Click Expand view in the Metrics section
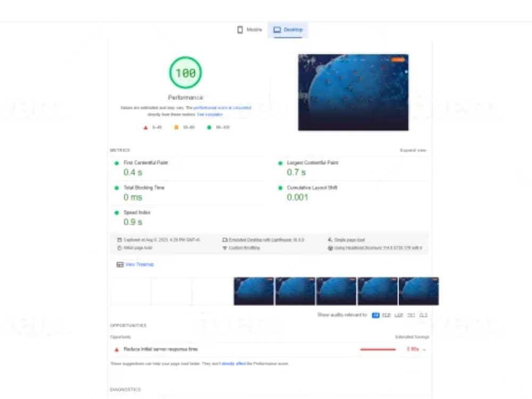532x399 pixels. click(413, 150)
